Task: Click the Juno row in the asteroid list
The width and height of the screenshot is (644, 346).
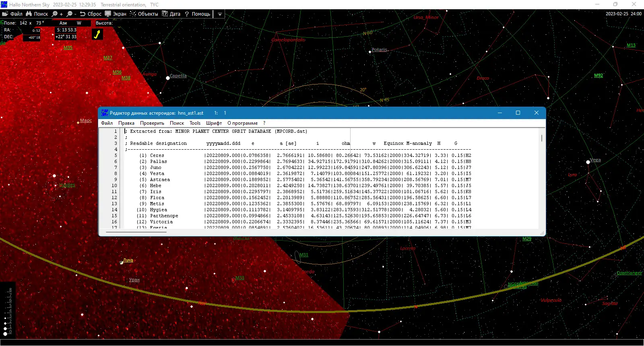Action: click(x=298, y=167)
